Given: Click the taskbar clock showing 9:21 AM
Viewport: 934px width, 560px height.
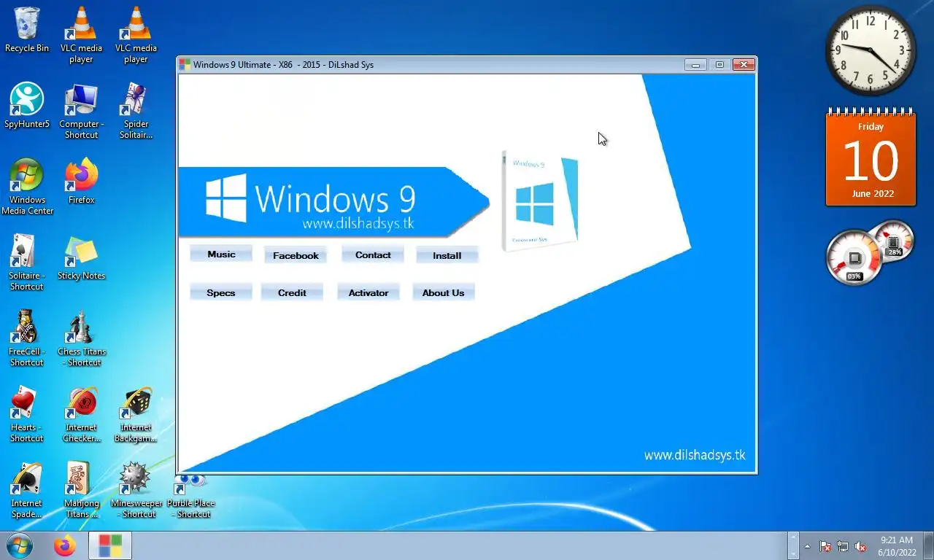Looking at the screenshot, I should [897, 546].
